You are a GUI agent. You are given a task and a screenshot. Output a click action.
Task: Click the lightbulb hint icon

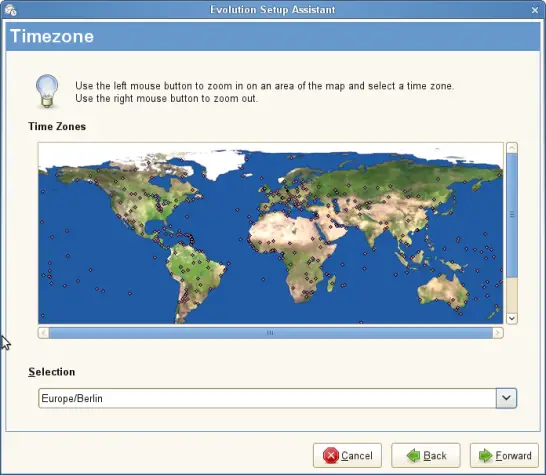[x=47, y=91]
